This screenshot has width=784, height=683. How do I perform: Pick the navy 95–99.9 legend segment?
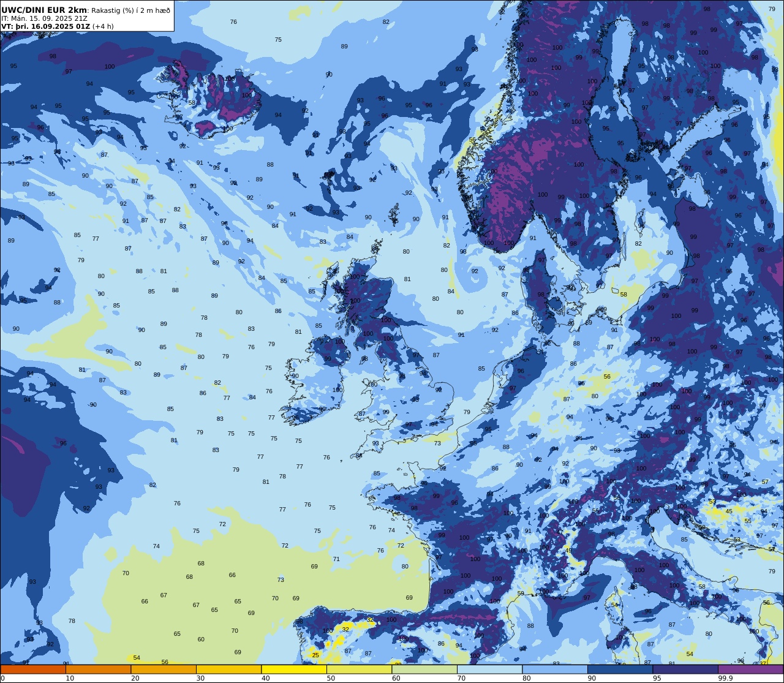(685, 670)
